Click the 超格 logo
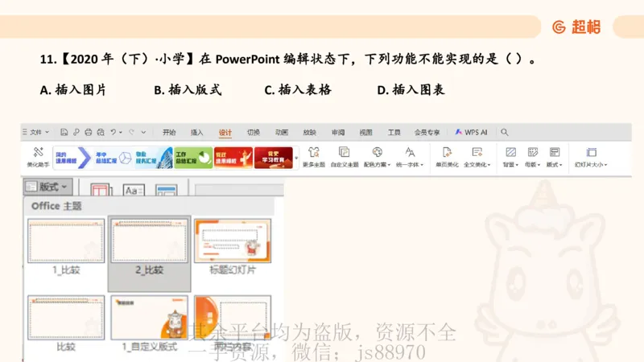 576,27
